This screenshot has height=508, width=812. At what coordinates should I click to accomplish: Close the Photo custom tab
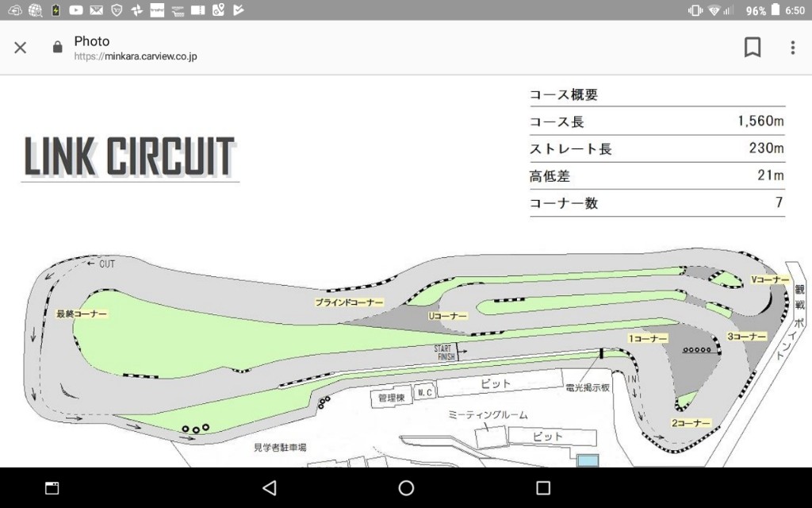pyautogui.click(x=20, y=48)
